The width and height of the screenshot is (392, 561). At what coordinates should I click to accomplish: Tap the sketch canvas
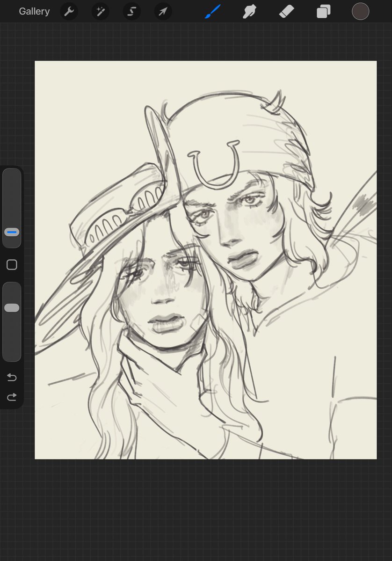tap(206, 260)
